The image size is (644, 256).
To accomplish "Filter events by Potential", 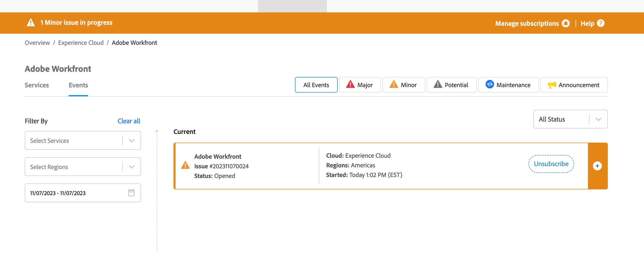I will [451, 85].
